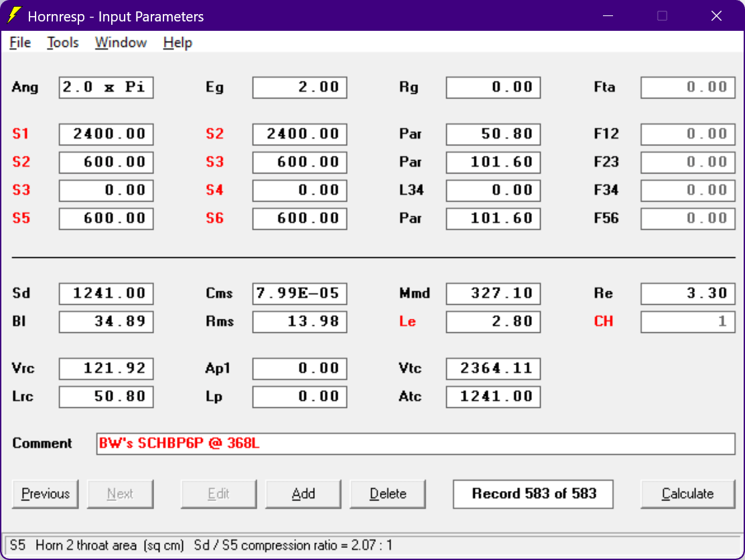This screenshot has width=745, height=560.
Task: Select the Sd field showing 1241.00
Action: (x=106, y=293)
